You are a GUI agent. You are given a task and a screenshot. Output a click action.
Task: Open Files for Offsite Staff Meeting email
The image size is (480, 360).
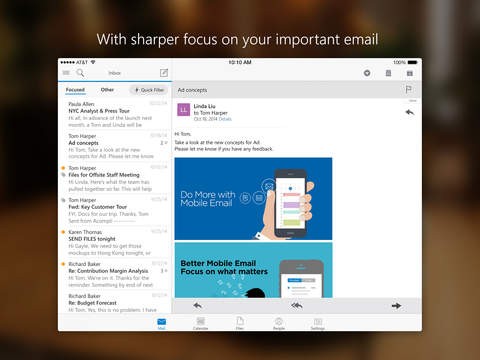click(x=115, y=178)
